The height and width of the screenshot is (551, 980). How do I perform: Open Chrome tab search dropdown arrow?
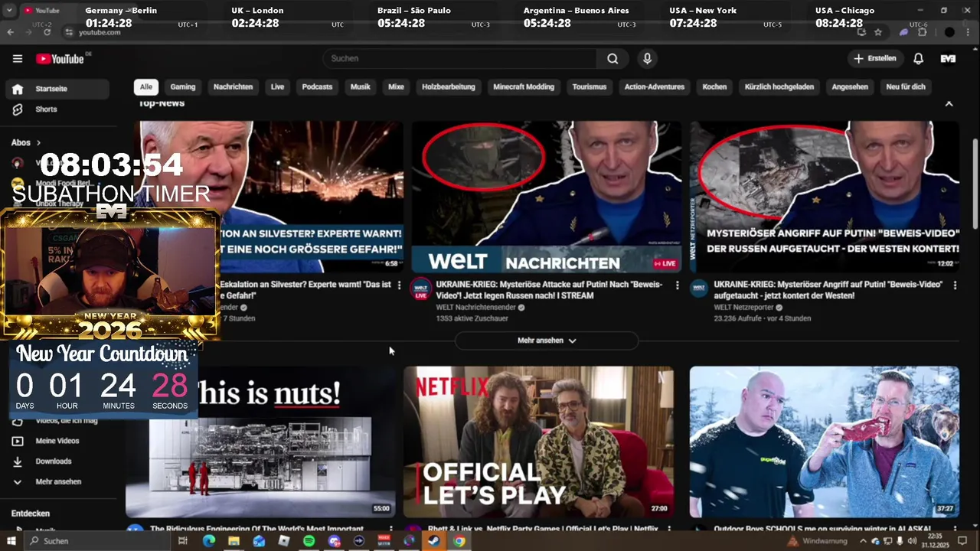[9, 11]
